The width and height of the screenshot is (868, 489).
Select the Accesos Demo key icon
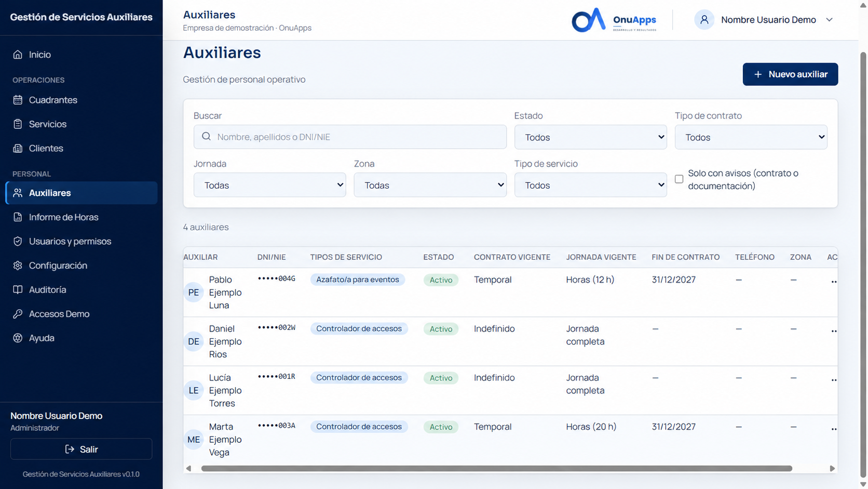tap(18, 314)
